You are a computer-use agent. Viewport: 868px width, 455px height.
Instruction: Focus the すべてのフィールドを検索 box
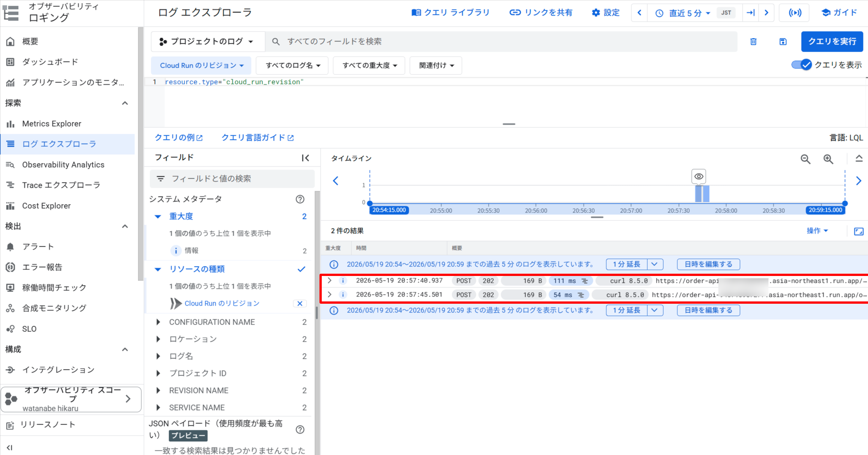[501, 41]
